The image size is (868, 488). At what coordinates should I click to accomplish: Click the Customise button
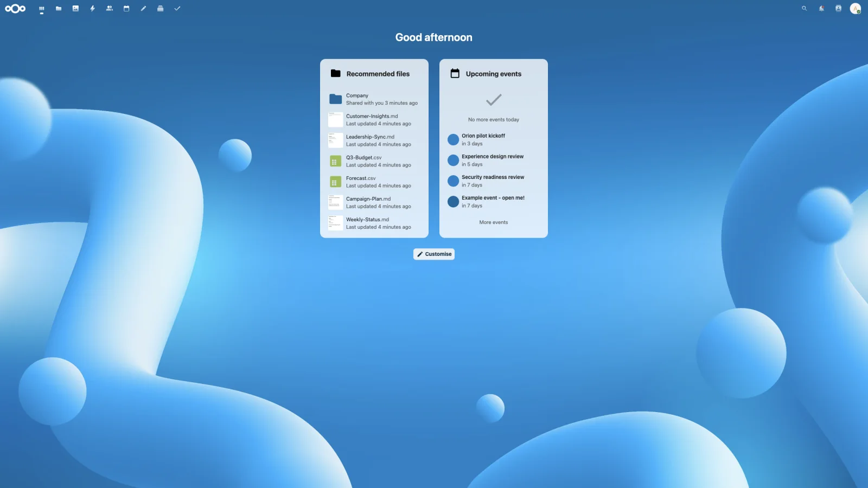(x=434, y=254)
